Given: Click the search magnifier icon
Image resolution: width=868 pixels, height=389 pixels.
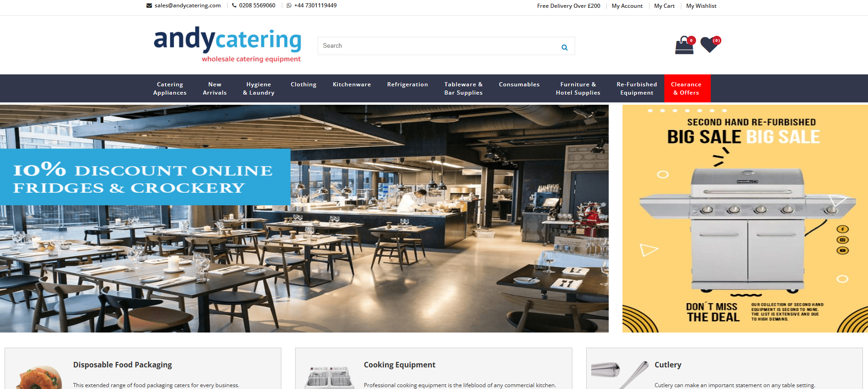Looking at the screenshot, I should click(x=564, y=47).
